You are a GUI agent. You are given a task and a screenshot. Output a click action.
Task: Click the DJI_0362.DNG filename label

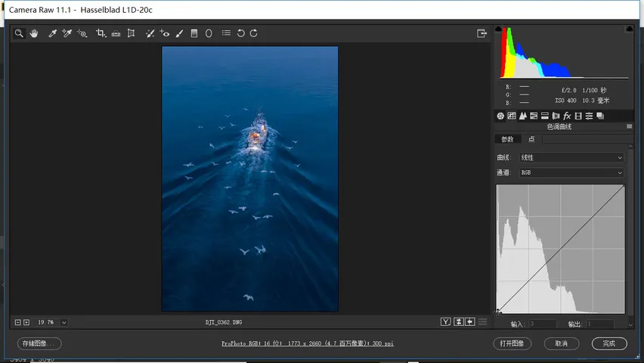click(x=224, y=322)
